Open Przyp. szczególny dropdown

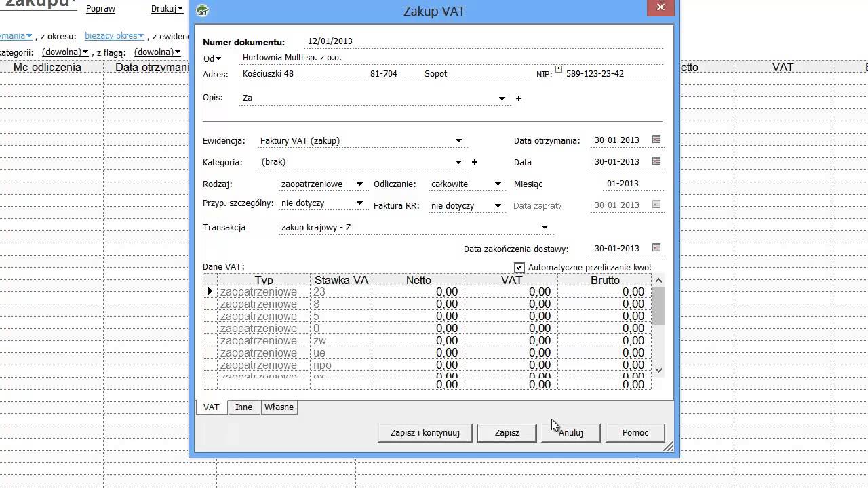tap(359, 203)
